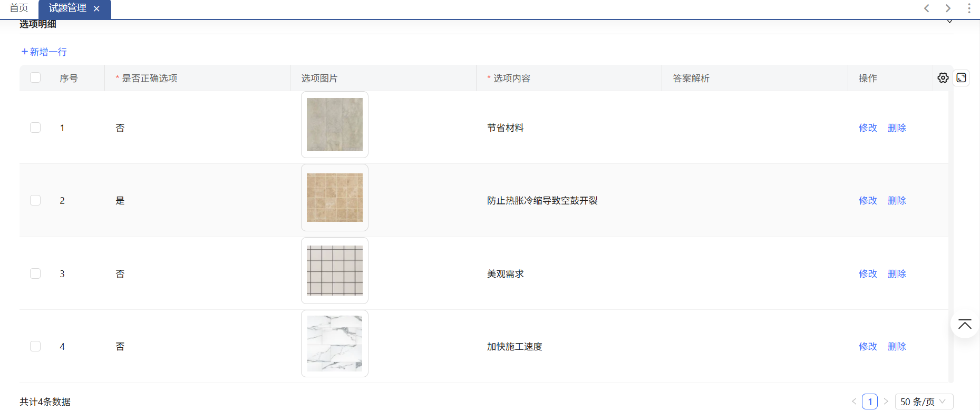Open the 50 条/页 page size dropdown
Image resolution: width=980 pixels, height=411 pixels.
tap(924, 402)
